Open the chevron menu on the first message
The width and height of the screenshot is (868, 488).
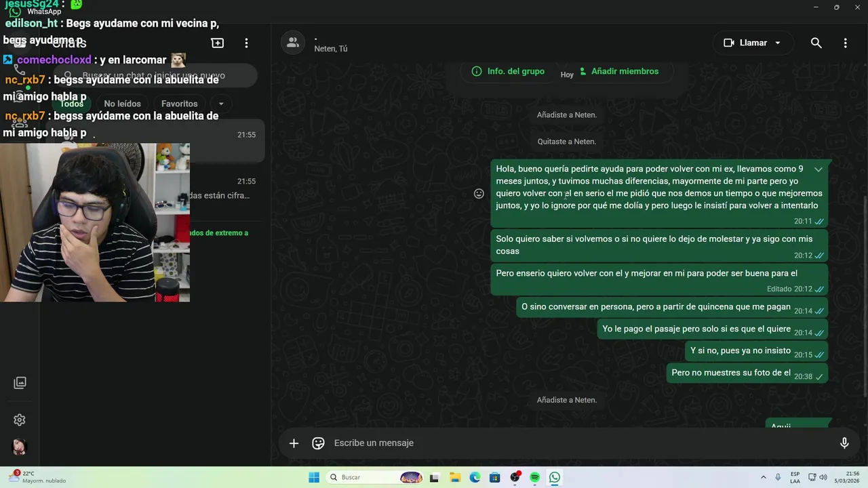pyautogui.click(x=818, y=169)
